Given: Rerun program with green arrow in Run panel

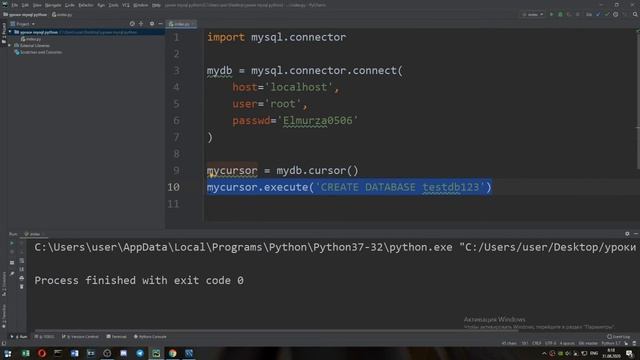Looking at the screenshot, I should (x=12, y=243).
